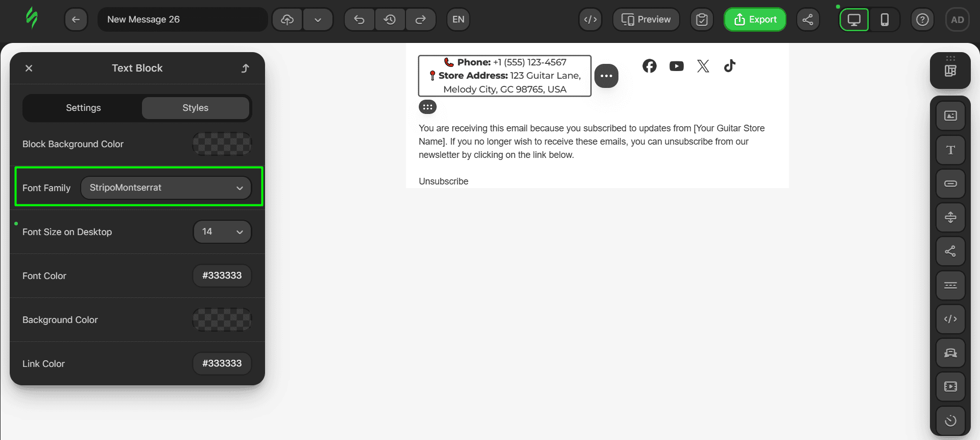
Task: Switch to desktop view mode
Action: 854,19
